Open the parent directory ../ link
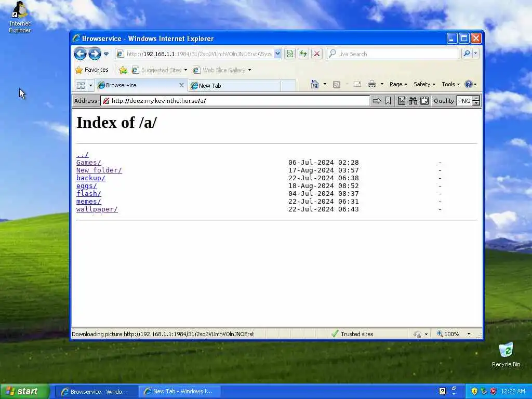 coord(83,155)
